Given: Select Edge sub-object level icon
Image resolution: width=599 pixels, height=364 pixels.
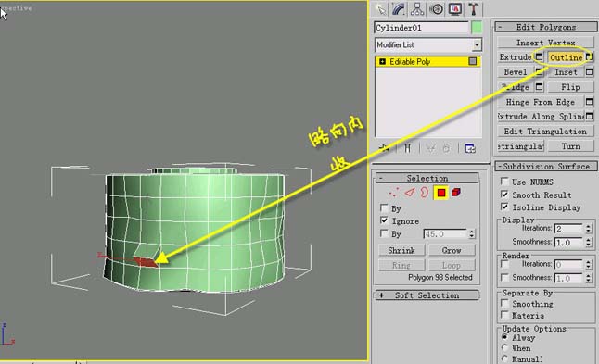Looking at the screenshot, I should click(410, 193).
